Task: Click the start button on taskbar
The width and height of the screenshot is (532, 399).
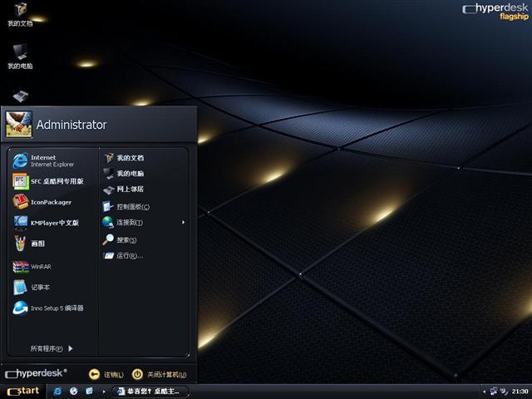Action: [x=22, y=392]
